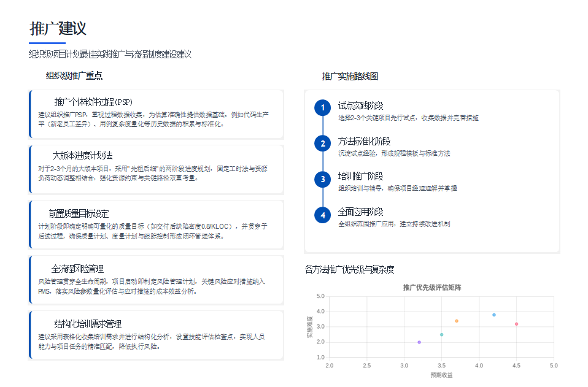Click step circle 1 for 试点实践阶段

[322, 108]
